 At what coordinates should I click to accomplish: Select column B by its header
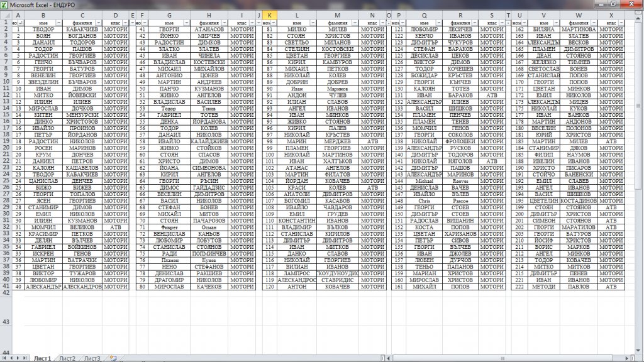pyautogui.click(x=43, y=15)
